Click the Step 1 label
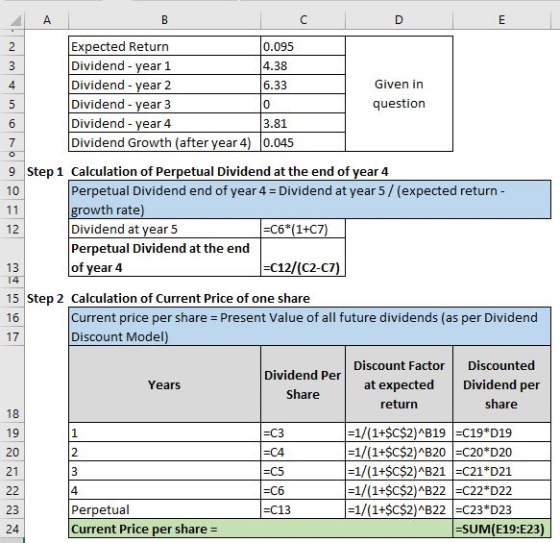This screenshot has width=560, height=543. click(45, 171)
